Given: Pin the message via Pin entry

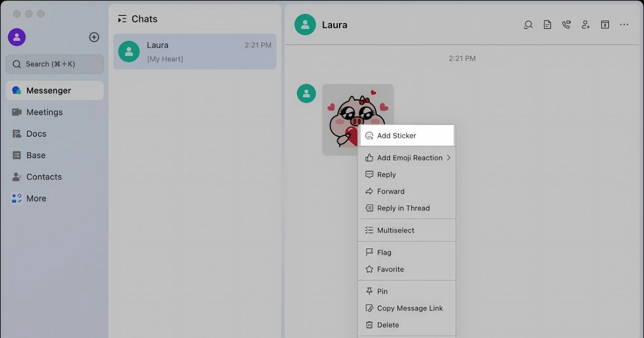Looking at the screenshot, I should click(x=407, y=291).
